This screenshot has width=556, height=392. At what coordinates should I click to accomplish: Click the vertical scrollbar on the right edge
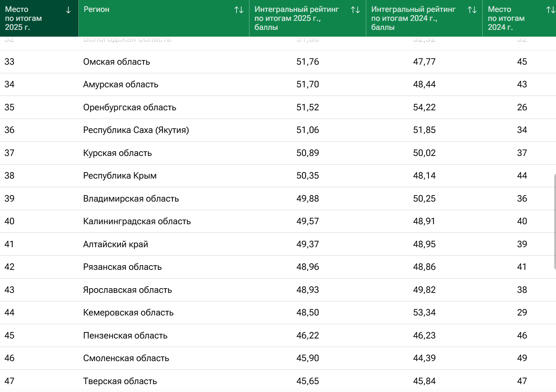pyautogui.click(x=555, y=222)
